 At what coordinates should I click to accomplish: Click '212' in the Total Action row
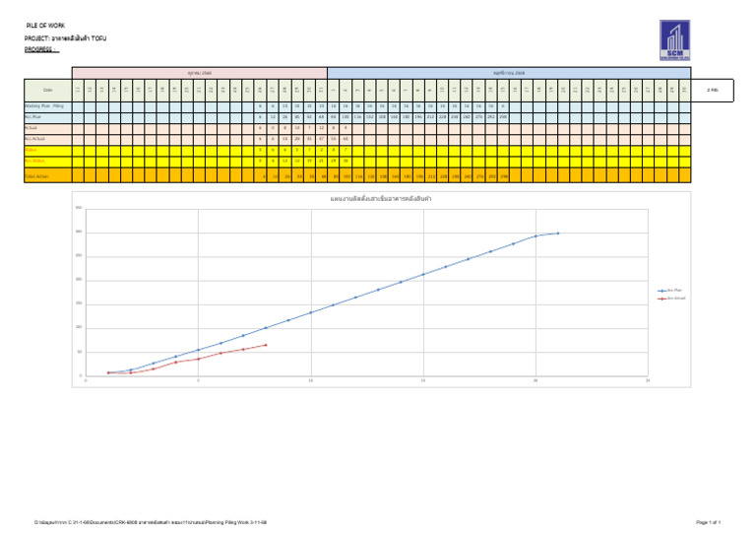430,176
